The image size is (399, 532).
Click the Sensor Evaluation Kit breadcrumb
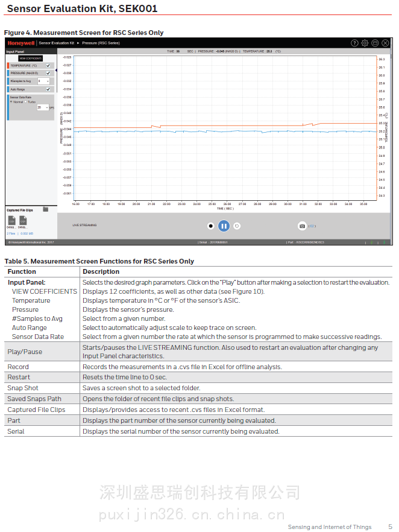pos(56,43)
